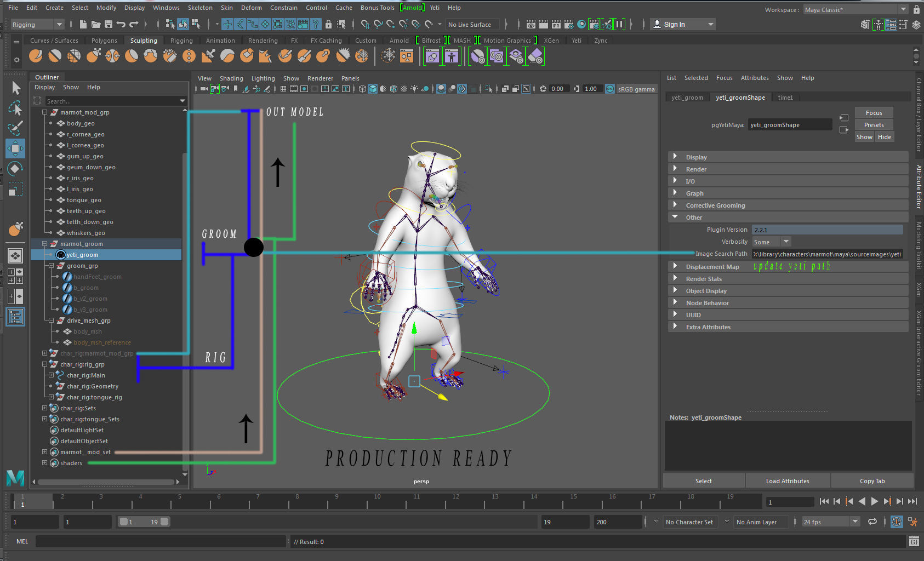This screenshot has height=561, width=924.
Task: Switch to Outliner panel layout icon
Action: [x=15, y=317]
